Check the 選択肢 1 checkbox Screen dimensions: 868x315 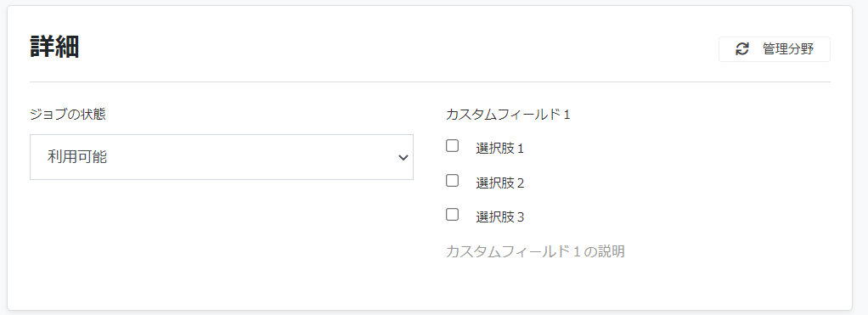(x=453, y=146)
